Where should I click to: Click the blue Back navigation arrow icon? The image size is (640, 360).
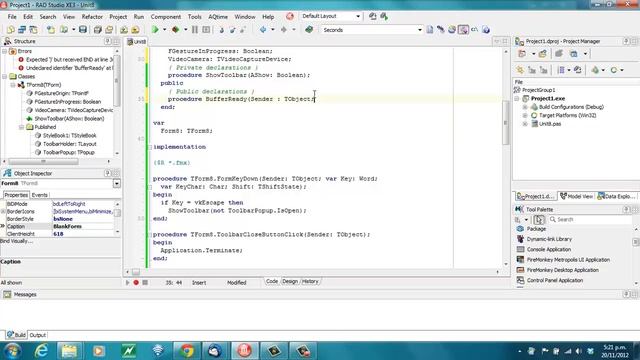click(x=263, y=29)
